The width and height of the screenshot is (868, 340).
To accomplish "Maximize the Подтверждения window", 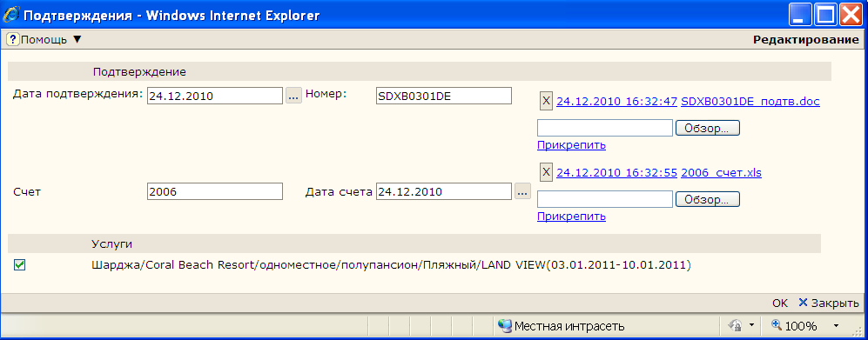I will [x=826, y=15].
